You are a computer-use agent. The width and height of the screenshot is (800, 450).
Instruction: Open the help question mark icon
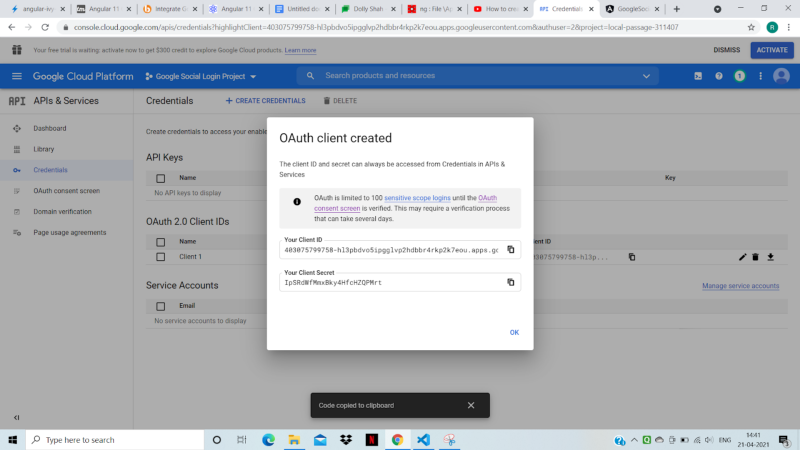coord(718,76)
